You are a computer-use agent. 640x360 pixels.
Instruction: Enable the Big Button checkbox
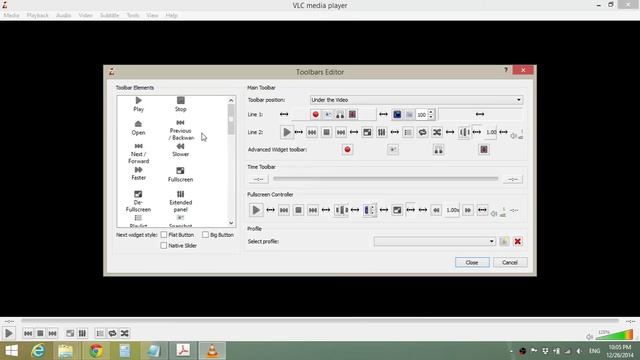point(205,235)
